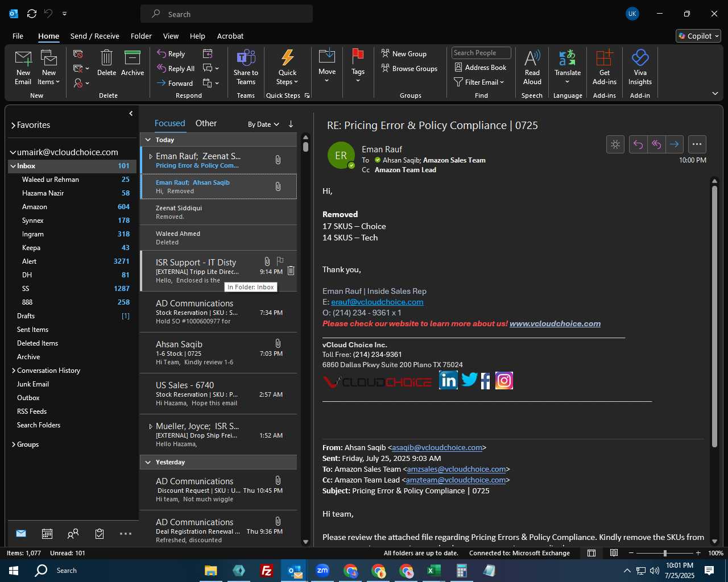This screenshot has height=582, width=728.
Task: Collapse the Inbox folder tree
Action: (13, 166)
